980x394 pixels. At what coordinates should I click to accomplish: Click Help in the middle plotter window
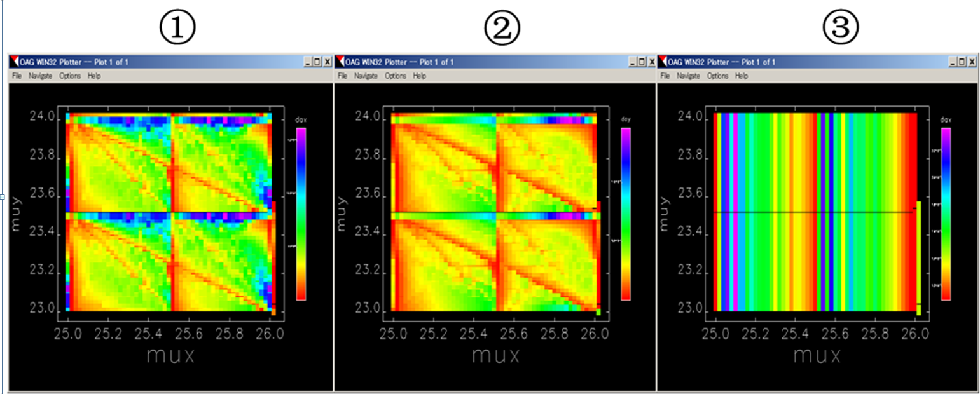[x=419, y=76]
